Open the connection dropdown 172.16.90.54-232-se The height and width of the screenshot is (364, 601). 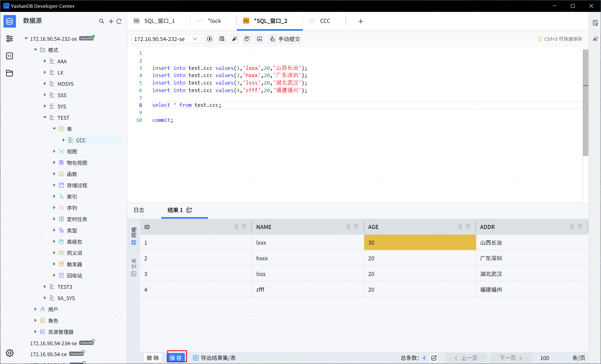[x=166, y=39]
